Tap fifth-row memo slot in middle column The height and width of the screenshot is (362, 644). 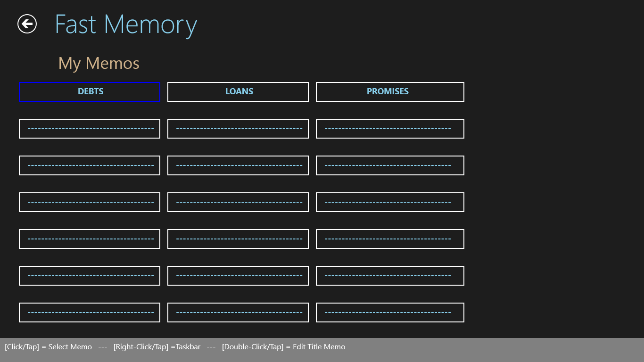click(x=238, y=239)
